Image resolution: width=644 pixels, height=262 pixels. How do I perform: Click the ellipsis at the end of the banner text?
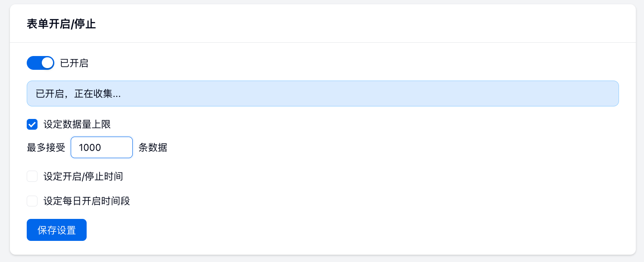click(x=116, y=94)
